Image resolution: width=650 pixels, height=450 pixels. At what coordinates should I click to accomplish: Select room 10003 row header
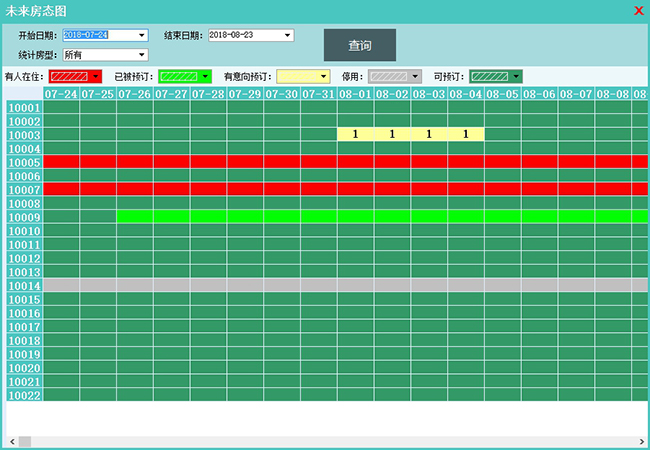(x=24, y=135)
